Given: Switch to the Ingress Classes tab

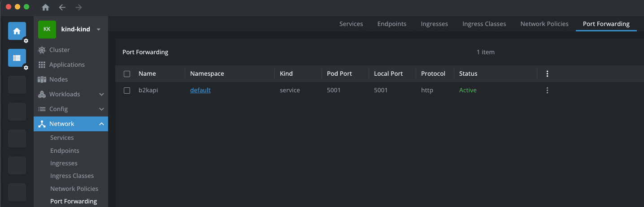Looking at the screenshot, I should [x=484, y=24].
